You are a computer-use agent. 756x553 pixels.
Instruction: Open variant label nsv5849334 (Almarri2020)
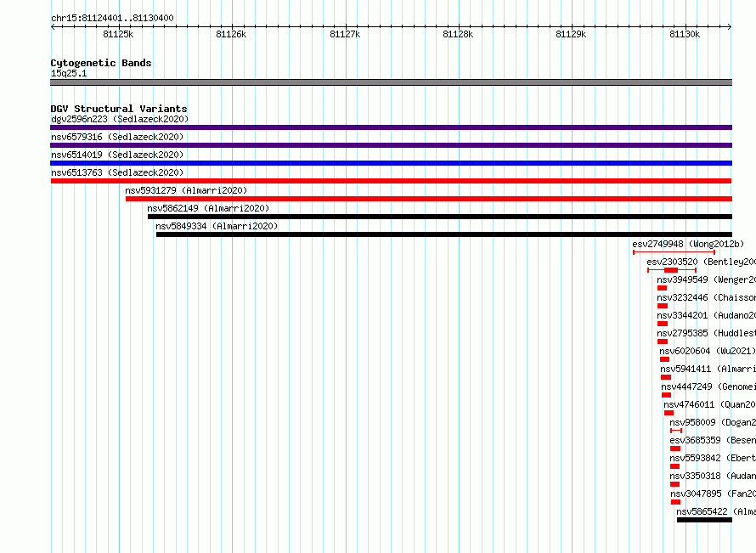[217, 226]
